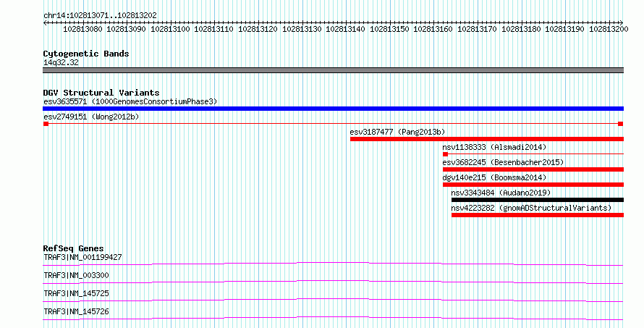Select ruler position 102813190

[x=564, y=29]
